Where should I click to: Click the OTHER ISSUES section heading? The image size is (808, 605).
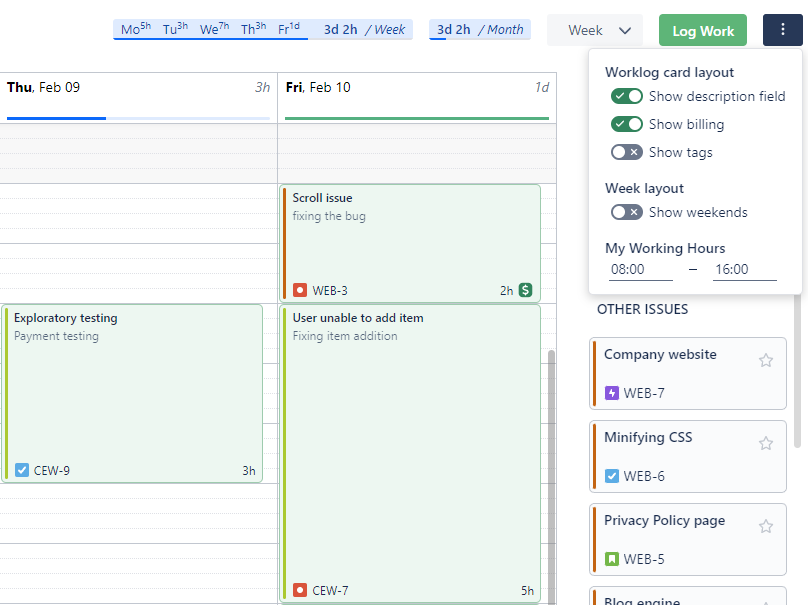coord(643,309)
